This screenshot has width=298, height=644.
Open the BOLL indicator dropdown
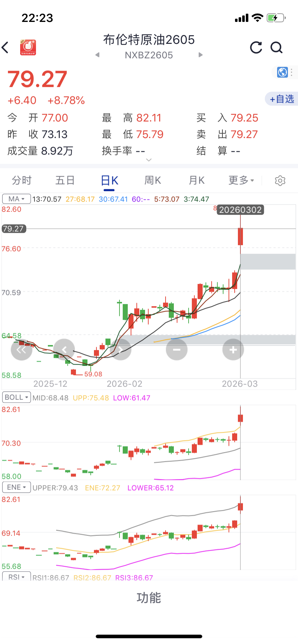(x=17, y=397)
